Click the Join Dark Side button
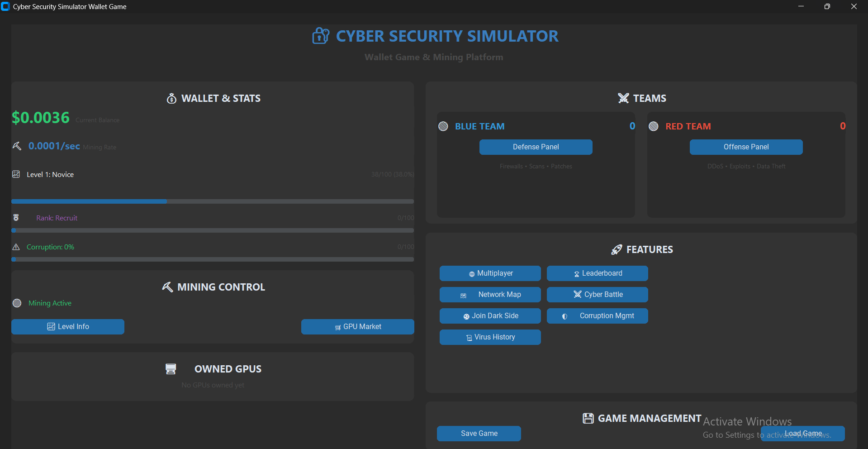Image resolution: width=868 pixels, height=449 pixels. pyautogui.click(x=490, y=316)
